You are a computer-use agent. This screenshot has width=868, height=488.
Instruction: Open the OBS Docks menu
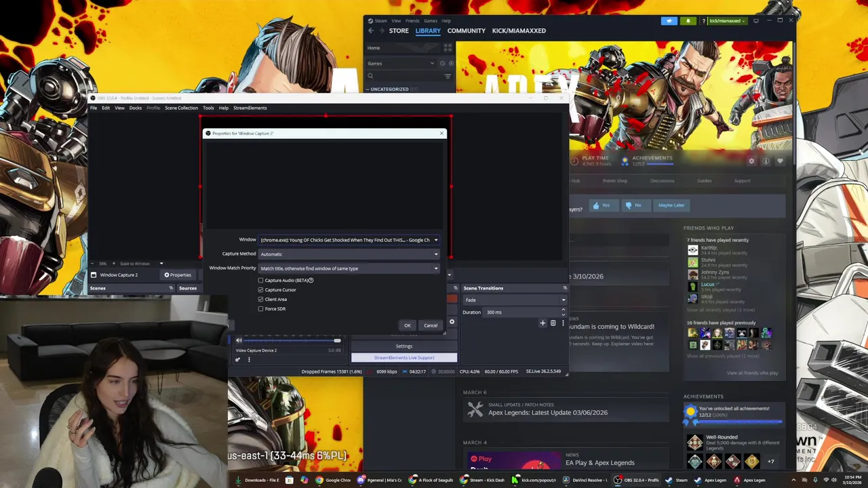click(136, 108)
